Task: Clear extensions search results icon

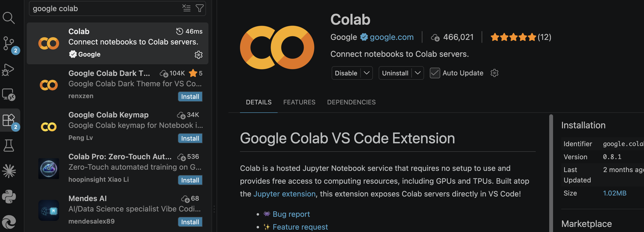Action: 186,8
